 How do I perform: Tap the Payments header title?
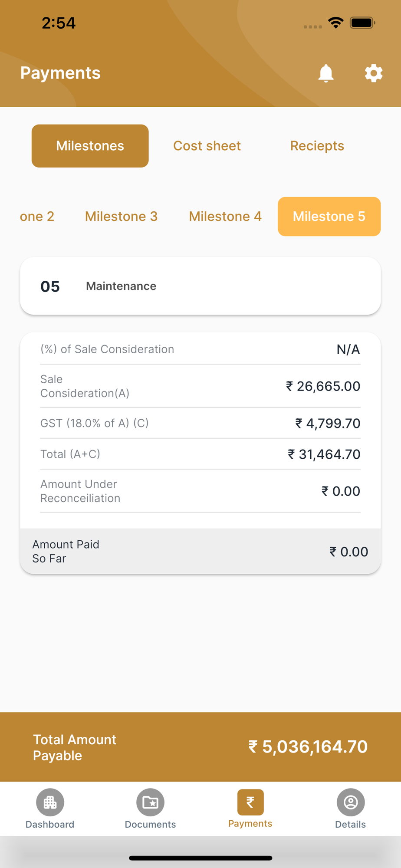coord(60,73)
